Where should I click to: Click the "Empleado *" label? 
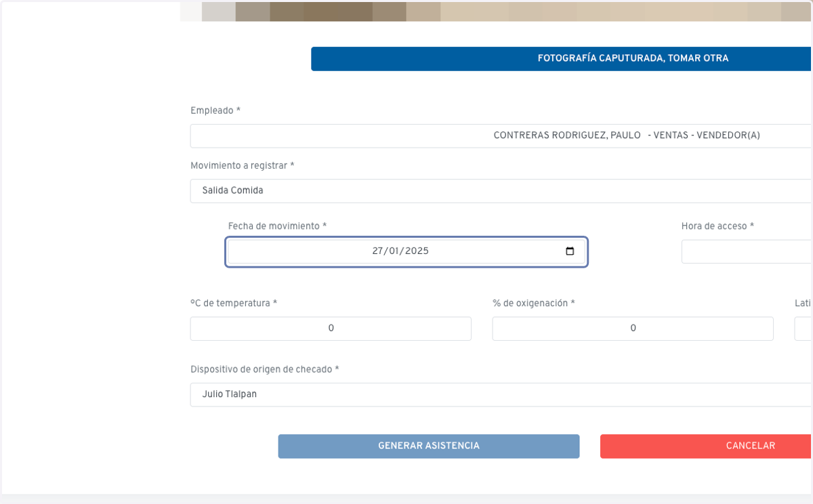click(215, 110)
